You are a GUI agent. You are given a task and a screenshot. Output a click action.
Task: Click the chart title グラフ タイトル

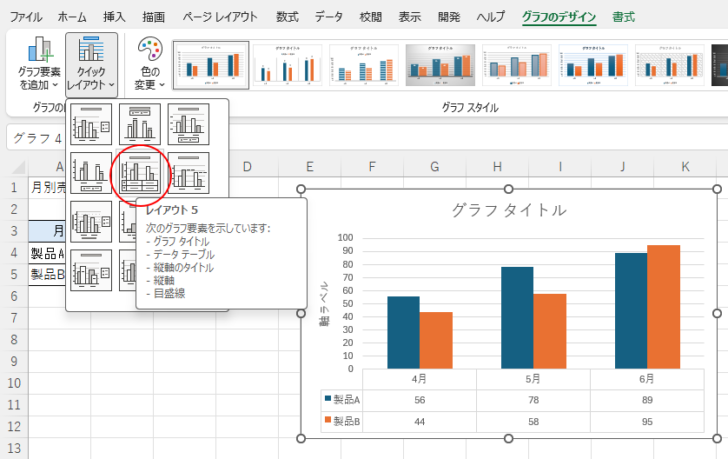click(509, 210)
